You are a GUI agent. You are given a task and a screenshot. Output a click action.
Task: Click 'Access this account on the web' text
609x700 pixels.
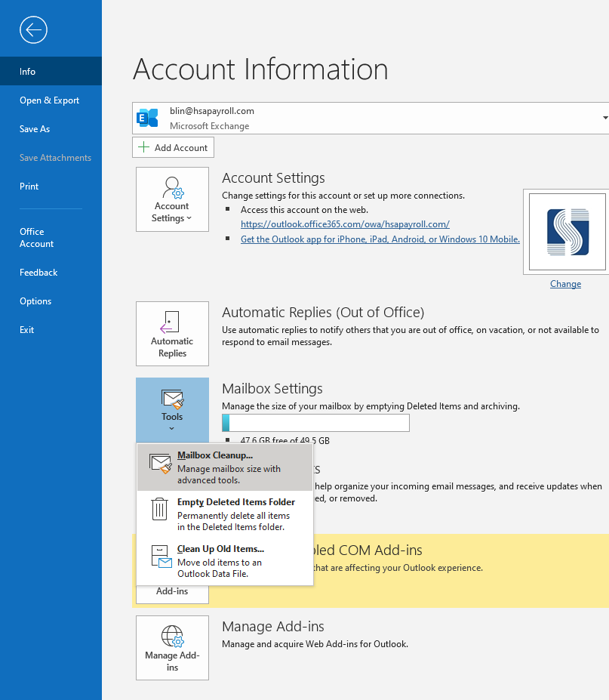304,210
